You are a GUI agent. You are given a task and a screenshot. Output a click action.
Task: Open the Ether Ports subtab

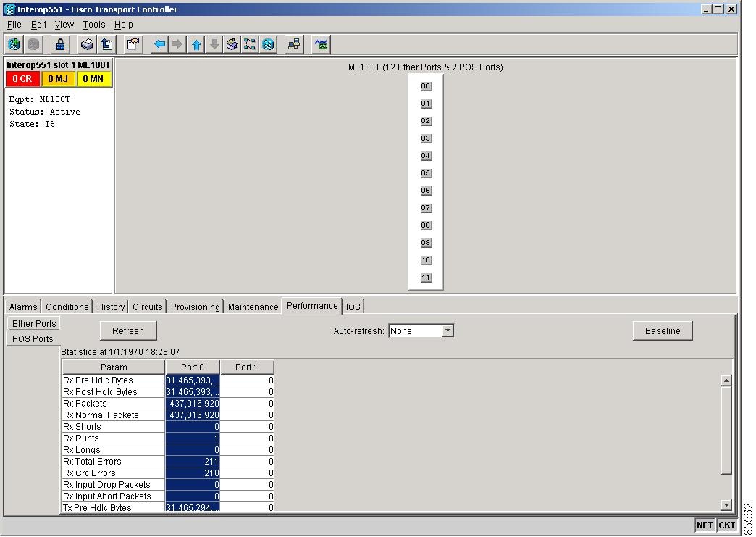tap(34, 324)
